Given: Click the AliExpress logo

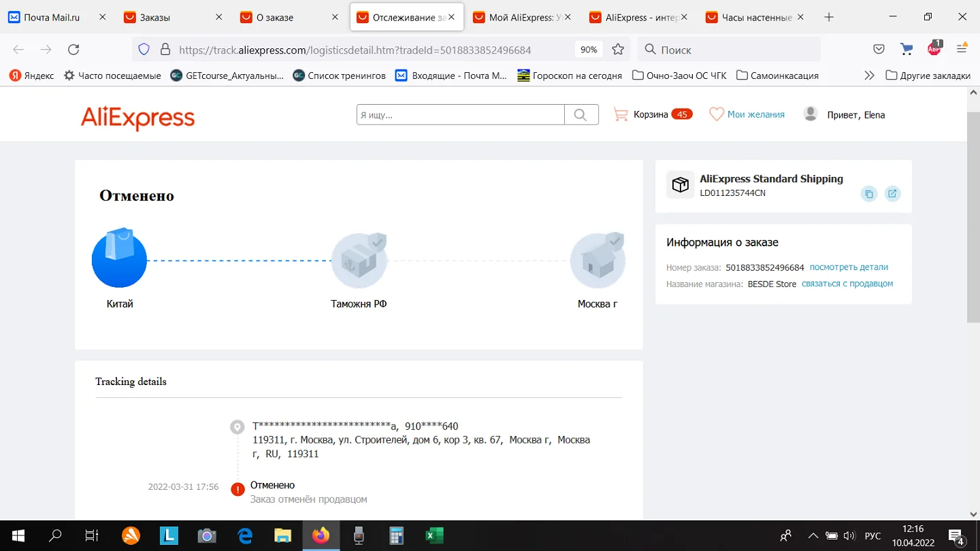Looking at the screenshot, I should 137,118.
